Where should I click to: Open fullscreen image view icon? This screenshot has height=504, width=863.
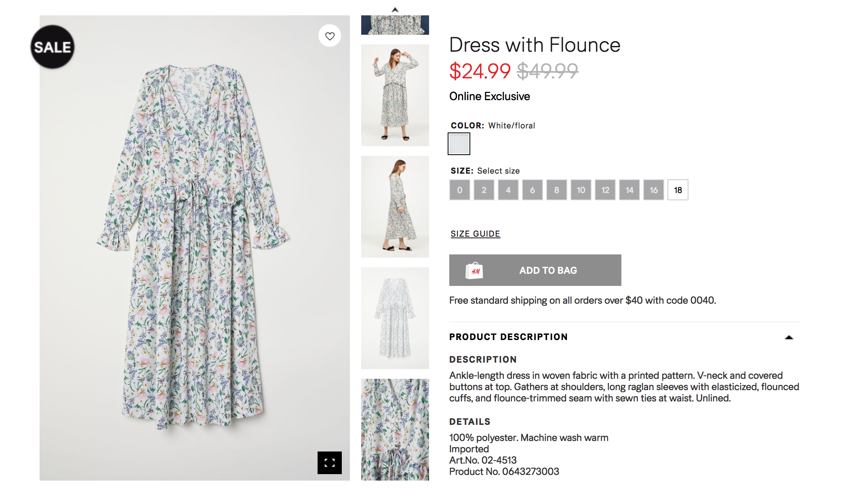(329, 462)
